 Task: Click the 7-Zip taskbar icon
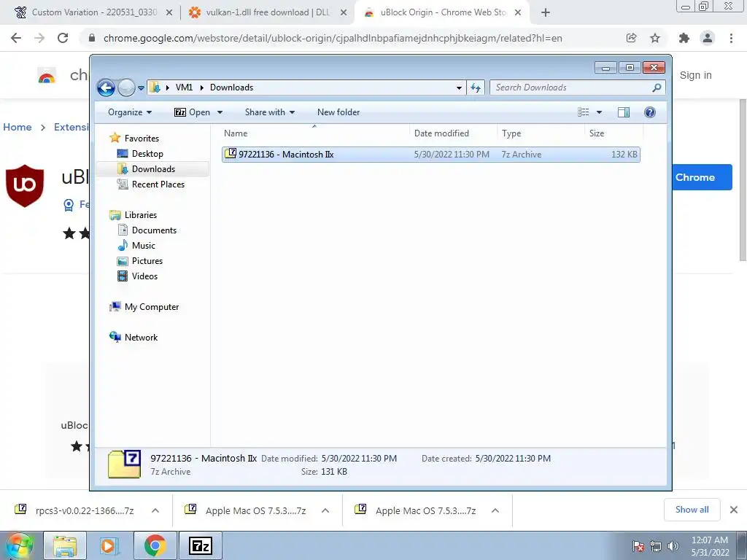coord(200,545)
